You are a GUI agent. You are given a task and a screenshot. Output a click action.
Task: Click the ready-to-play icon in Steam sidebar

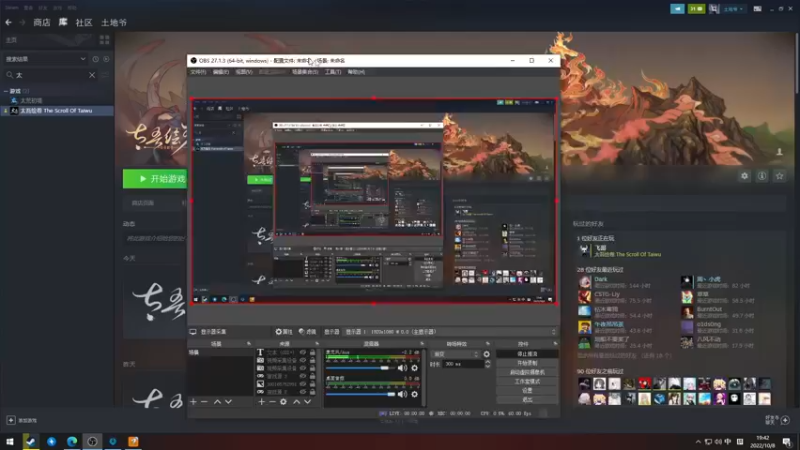point(106,59)
